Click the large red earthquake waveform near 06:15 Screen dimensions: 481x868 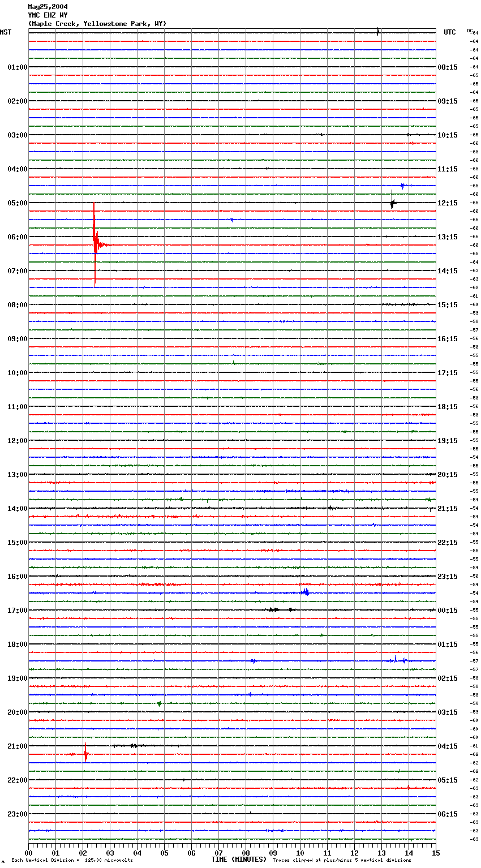96,244
